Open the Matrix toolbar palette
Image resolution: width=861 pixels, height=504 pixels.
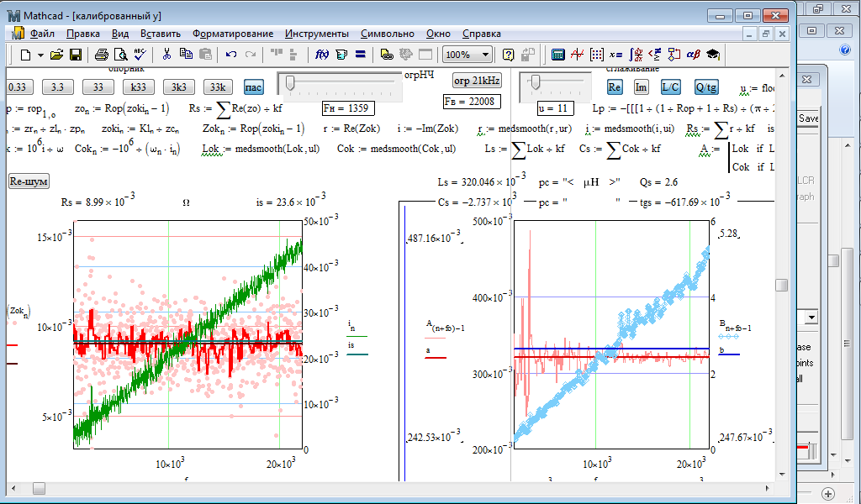coord(596,55)
